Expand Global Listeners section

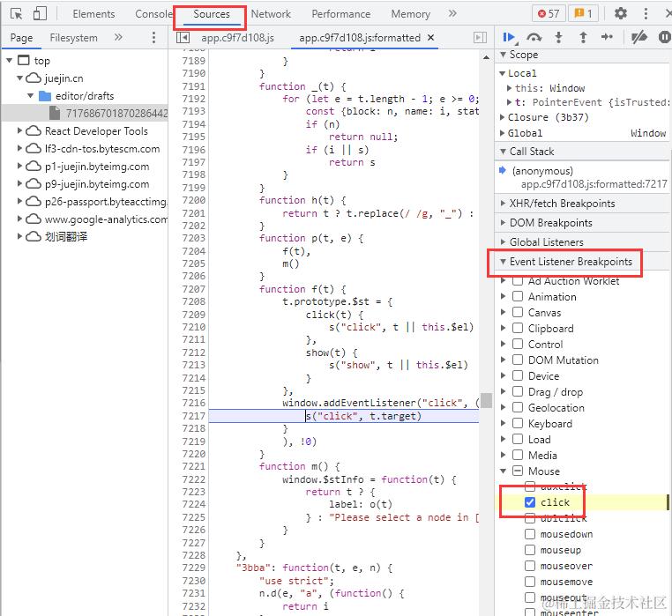click(x=504, y=242)
